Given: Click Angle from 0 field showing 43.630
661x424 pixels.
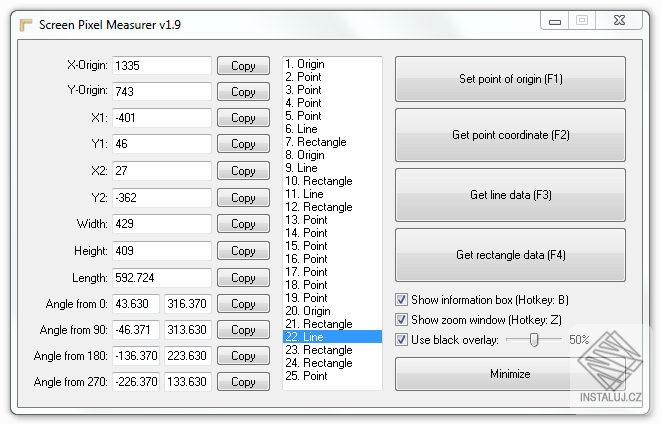Looking at the screenshot, I should click(x=136, y=304).
